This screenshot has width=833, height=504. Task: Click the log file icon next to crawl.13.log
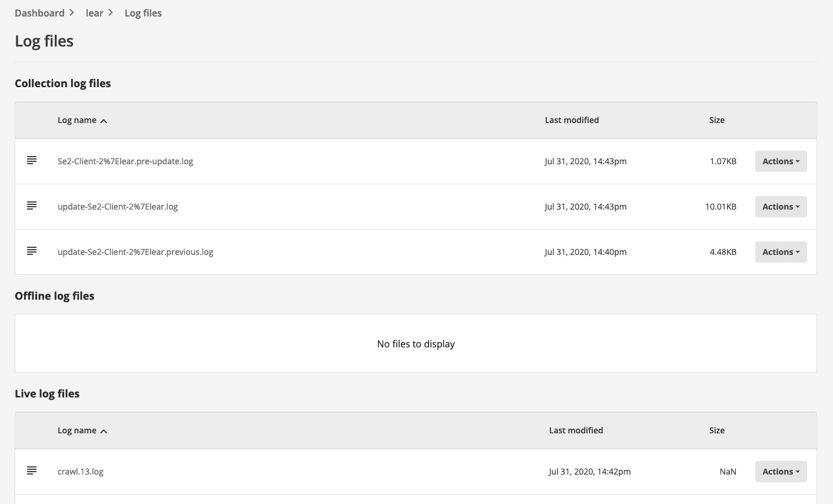[32, 470]
